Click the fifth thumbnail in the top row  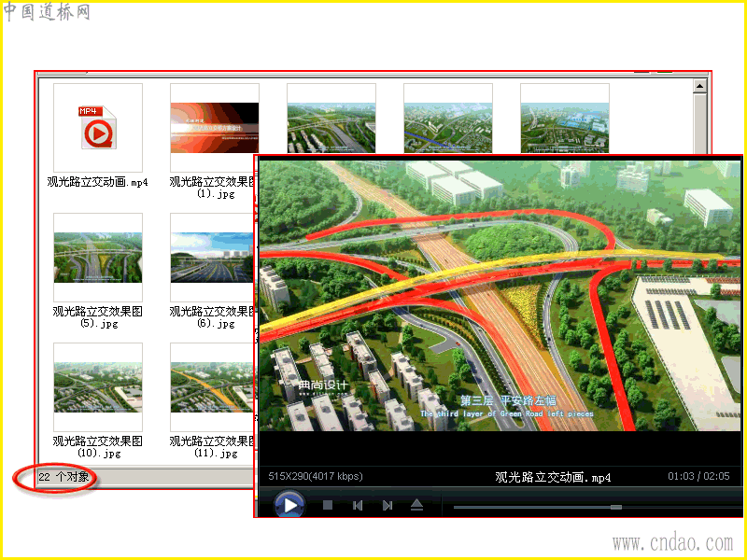pos(565,119)
